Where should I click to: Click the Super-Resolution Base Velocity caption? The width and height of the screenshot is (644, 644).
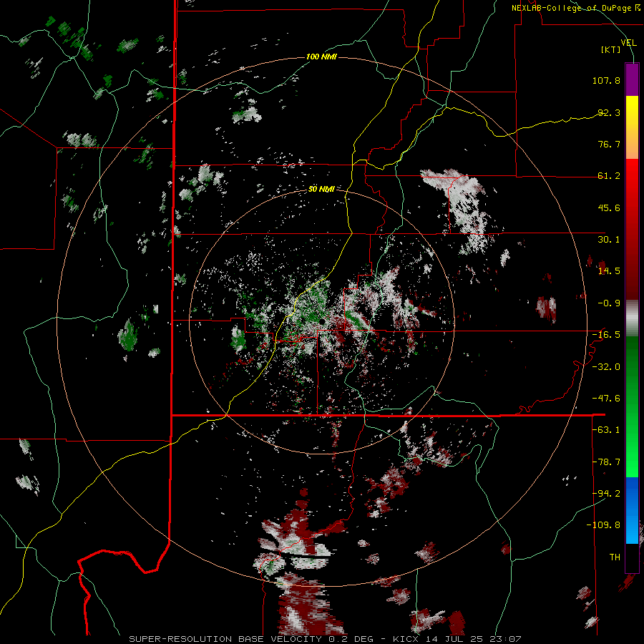325,639
